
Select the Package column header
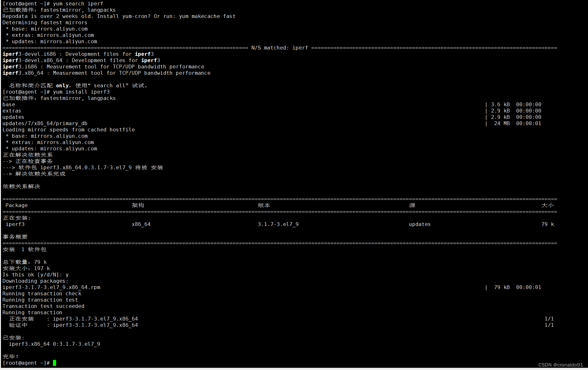click(x=16, y=205)
